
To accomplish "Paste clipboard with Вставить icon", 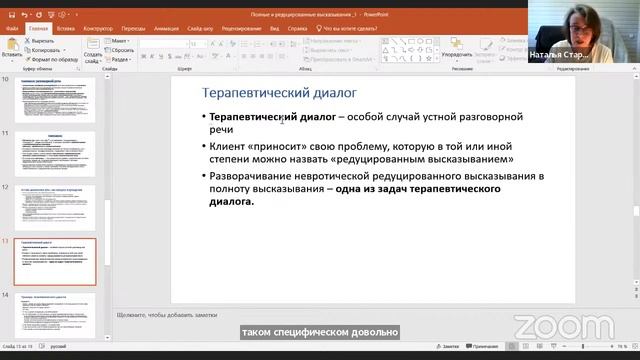I will click(12, 48).
